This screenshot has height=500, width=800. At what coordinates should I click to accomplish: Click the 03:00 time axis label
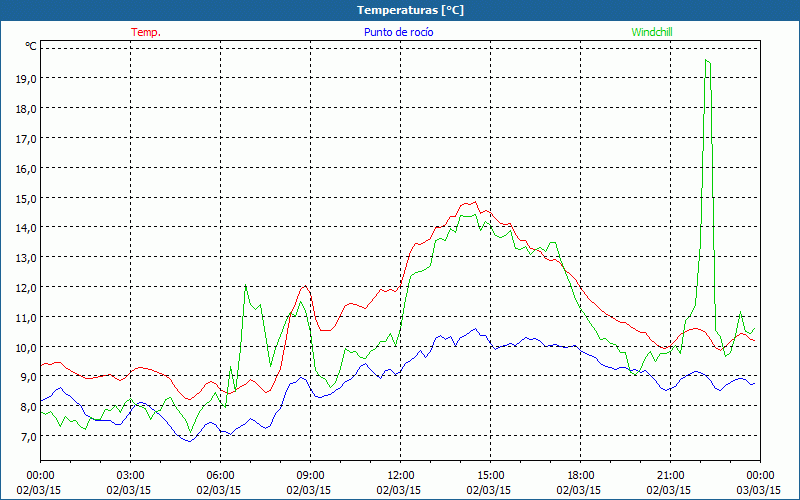tap(130, 476)
